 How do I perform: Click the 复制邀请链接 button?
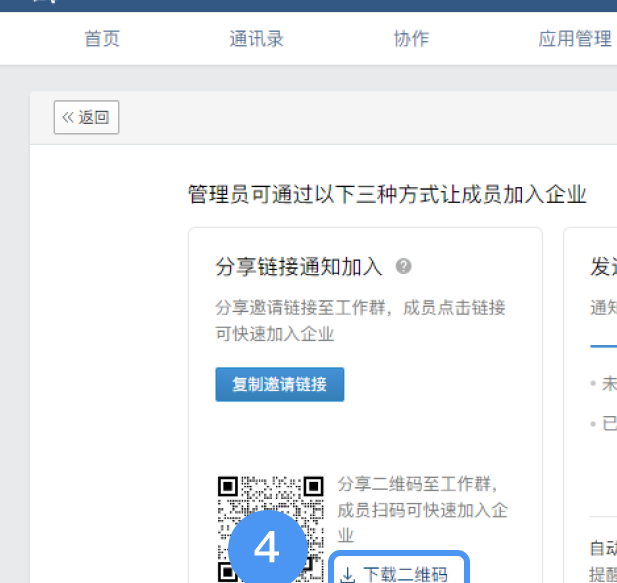pos(280,384)
